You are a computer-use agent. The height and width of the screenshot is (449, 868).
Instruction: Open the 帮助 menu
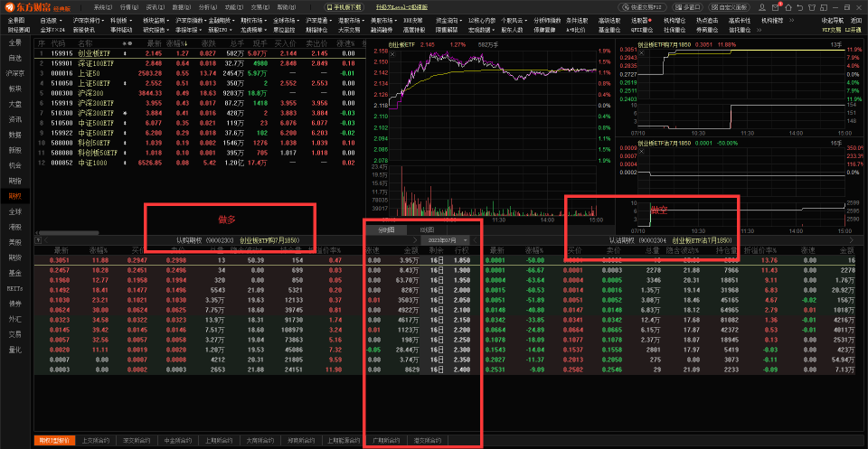click(287, 7)
